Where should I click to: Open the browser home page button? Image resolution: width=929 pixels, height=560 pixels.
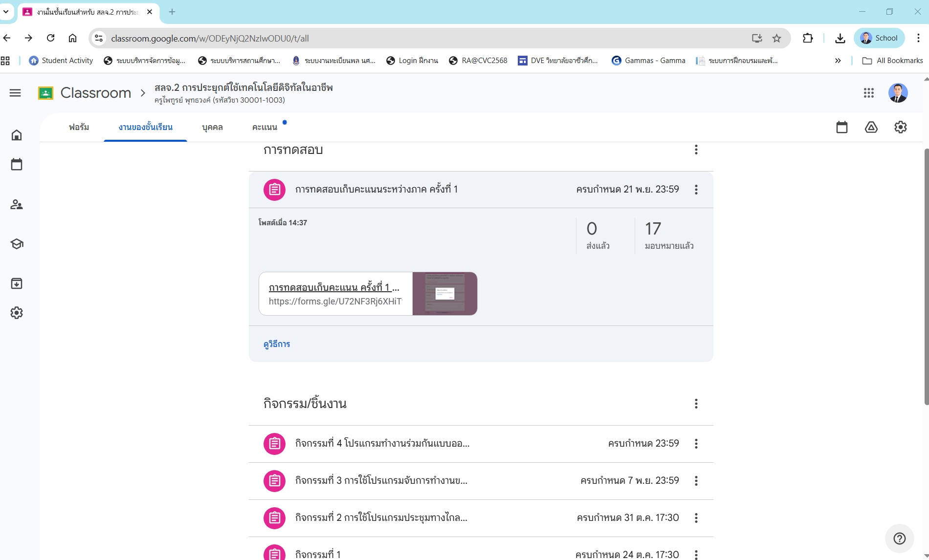pos(72,38)
